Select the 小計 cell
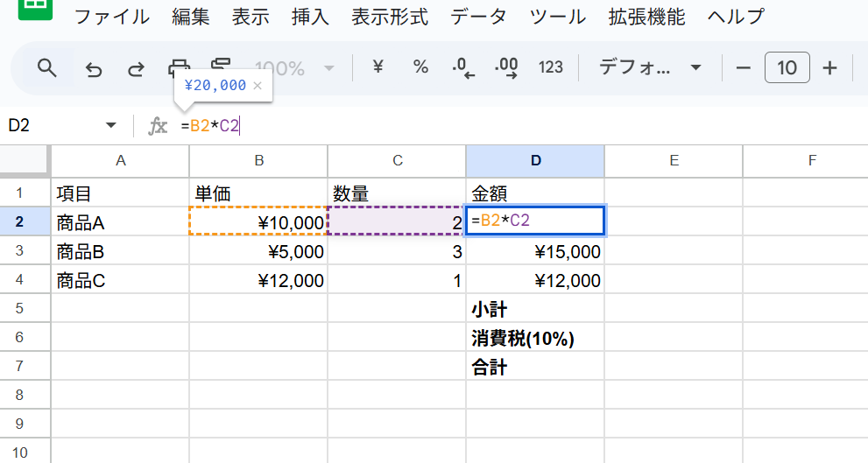Viewport: 868px width, 463px height. coord(534,309)
